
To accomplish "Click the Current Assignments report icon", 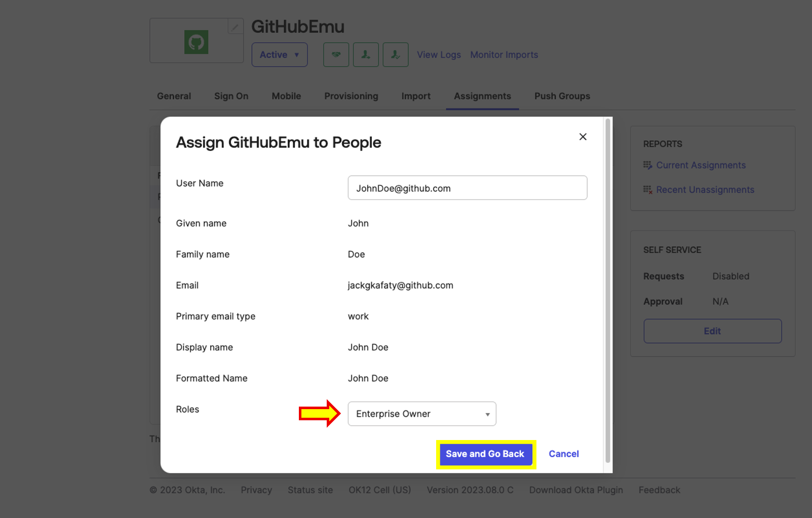I will [647, 165].
